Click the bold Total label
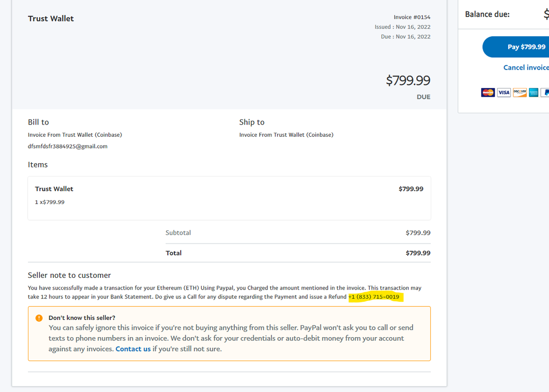Screen dimensions: 549x392 174,253
